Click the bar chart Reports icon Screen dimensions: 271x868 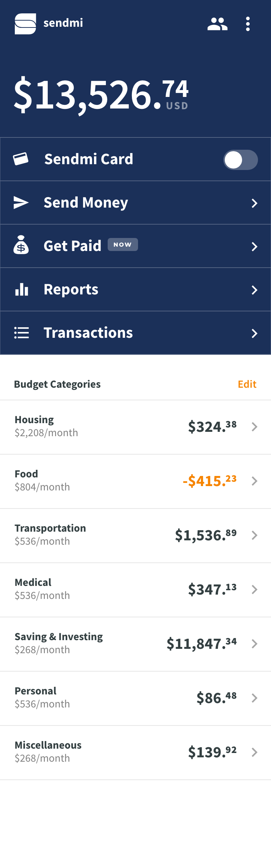pyautogui.click(x=22, y=289)
